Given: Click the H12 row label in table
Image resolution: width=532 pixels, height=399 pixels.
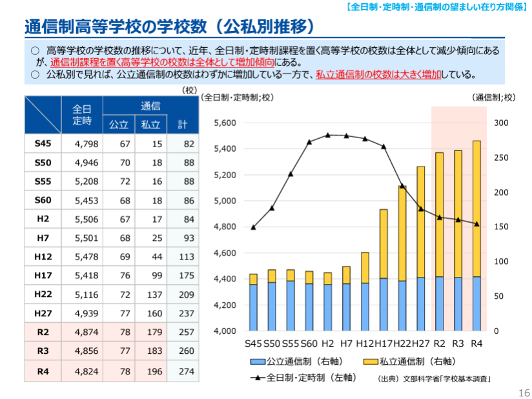Looking at the screenshot, I should (43, 256).
